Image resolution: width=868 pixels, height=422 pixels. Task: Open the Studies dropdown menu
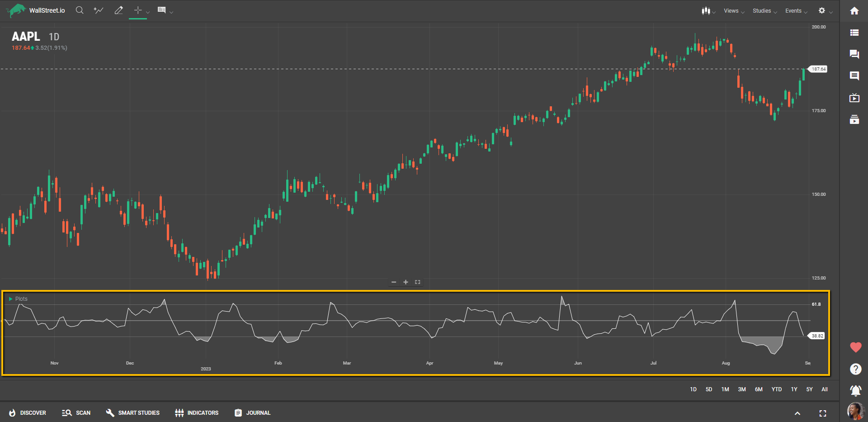coord(764,11)
